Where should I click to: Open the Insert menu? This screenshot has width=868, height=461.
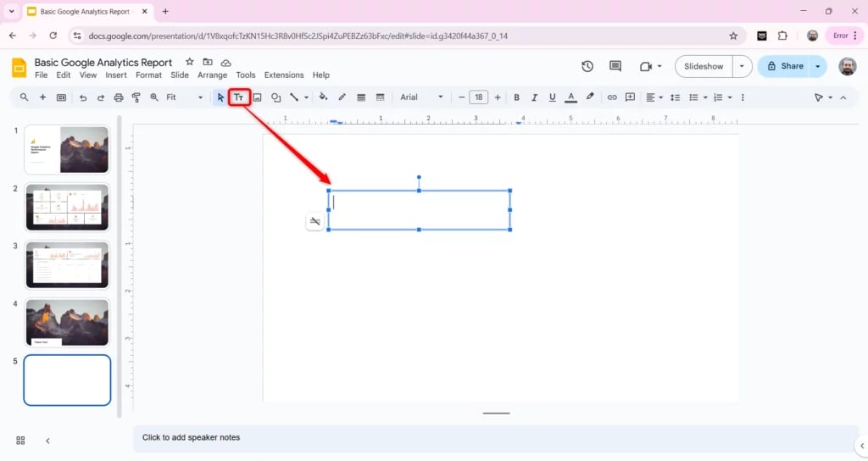point(116,75)
